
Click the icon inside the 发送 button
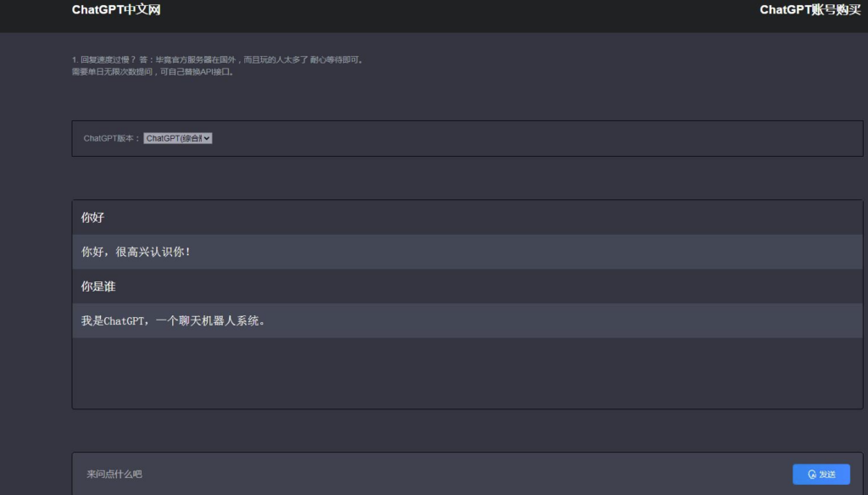tap(812, 475)
